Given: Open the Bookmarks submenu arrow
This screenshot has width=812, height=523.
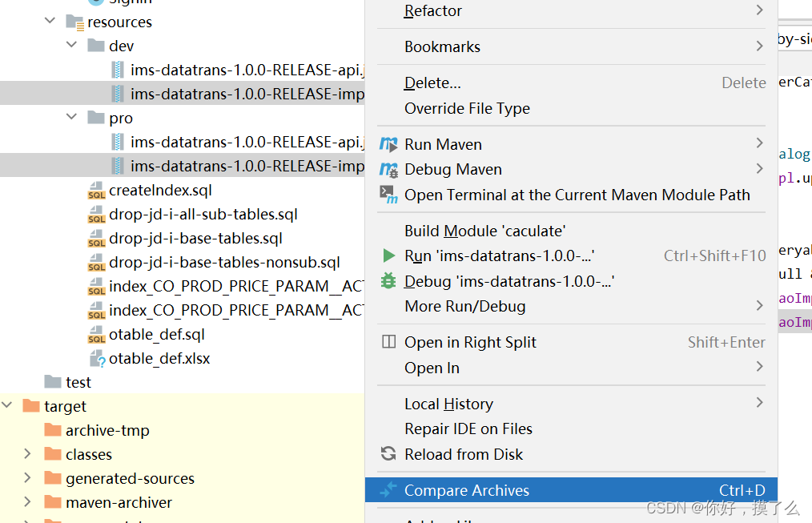Looking at the screenshot, I should click(759, 46).
